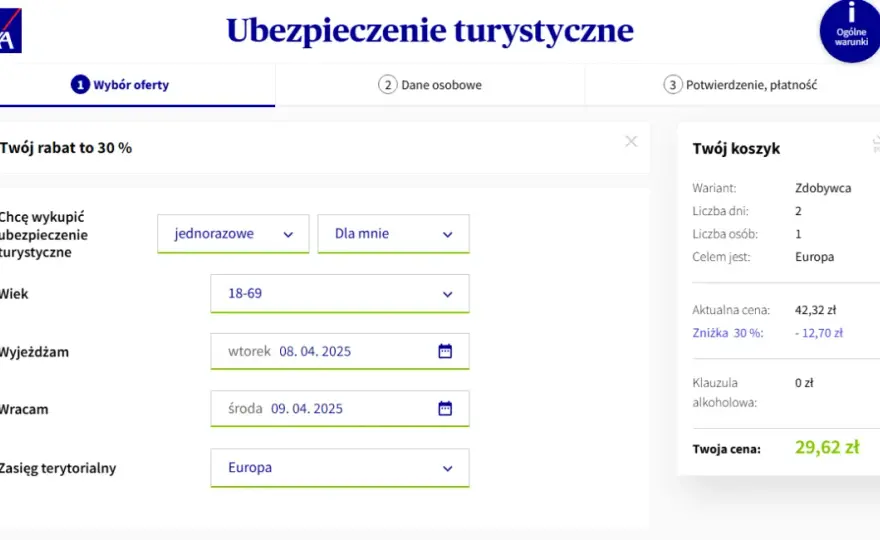880x540 pixels.
Task: Click the Aktualna cena 42,32 zł value
Action: [x=815, y=310]
